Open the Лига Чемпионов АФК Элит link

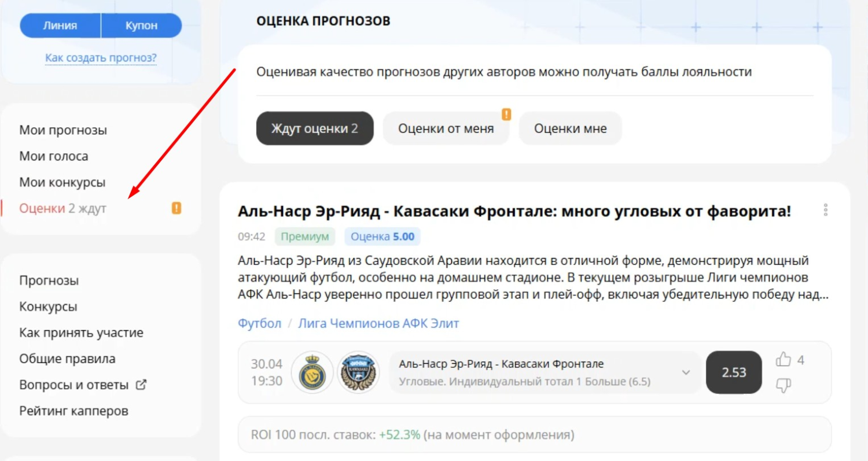coord(378,323)
